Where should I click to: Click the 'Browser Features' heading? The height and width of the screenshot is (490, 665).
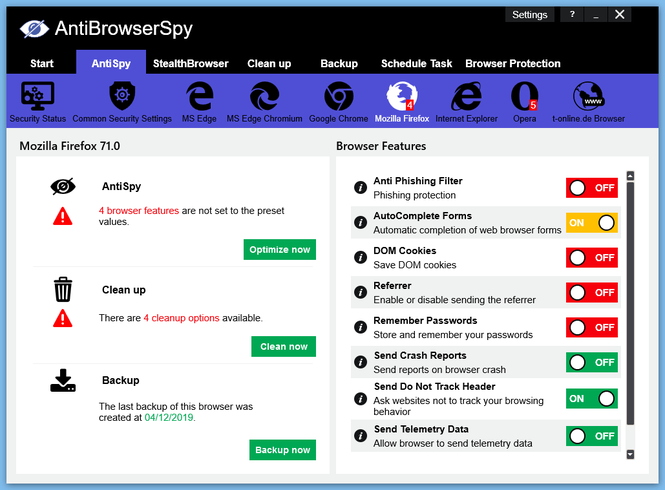381,146
